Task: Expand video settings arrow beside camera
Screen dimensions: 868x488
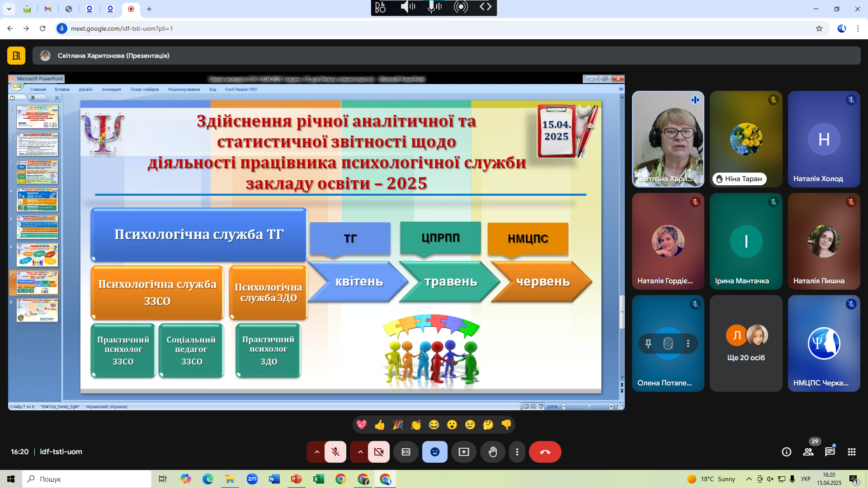Action: 360,452
